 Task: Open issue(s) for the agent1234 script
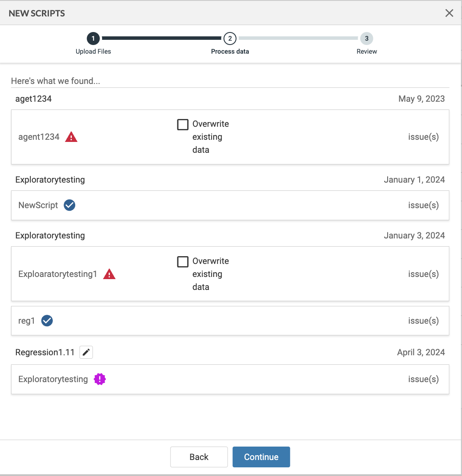click(423, 137)
